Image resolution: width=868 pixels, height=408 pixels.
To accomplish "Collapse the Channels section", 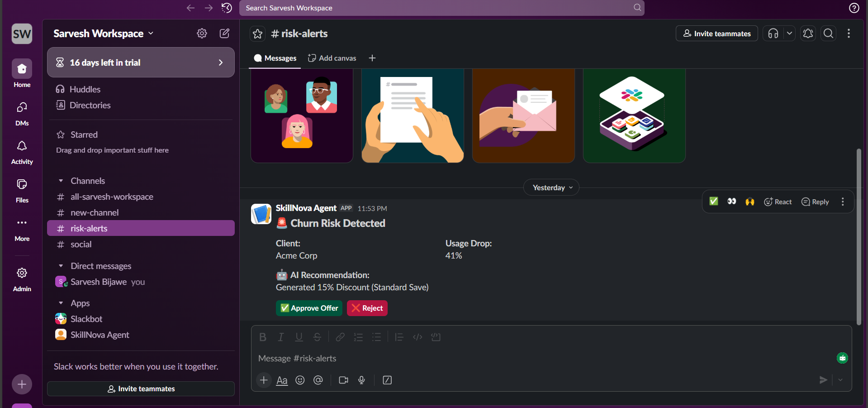I will pos(61,181).
